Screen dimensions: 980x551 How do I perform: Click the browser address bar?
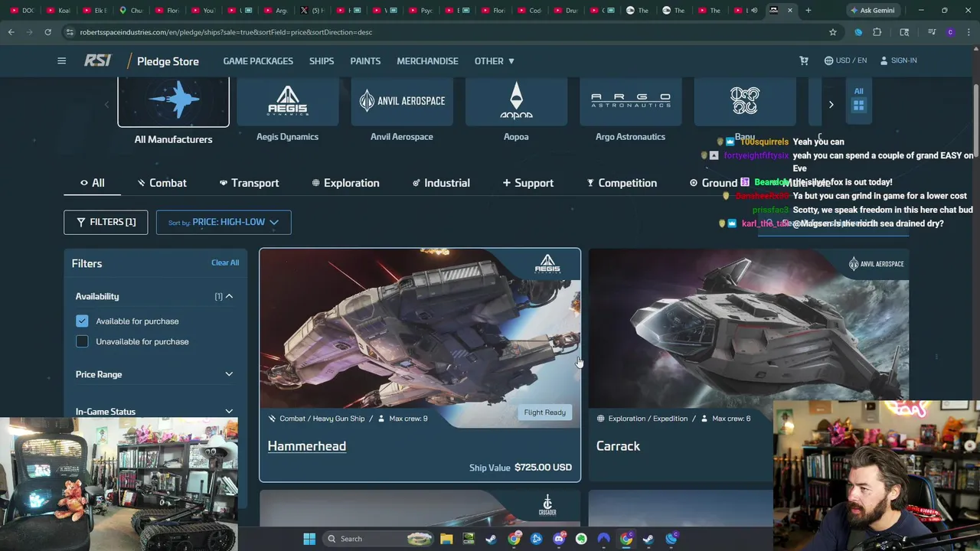pyautogui.click(x=444, y=32)
